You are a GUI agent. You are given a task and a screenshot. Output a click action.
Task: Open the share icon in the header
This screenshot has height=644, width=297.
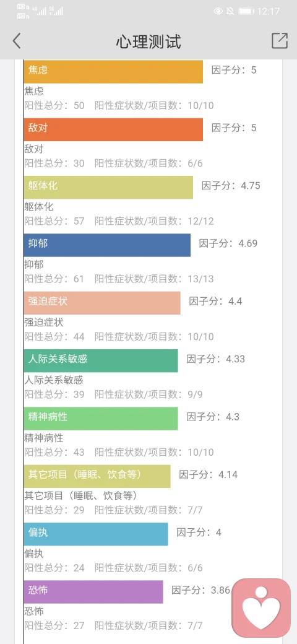point(280,41)
